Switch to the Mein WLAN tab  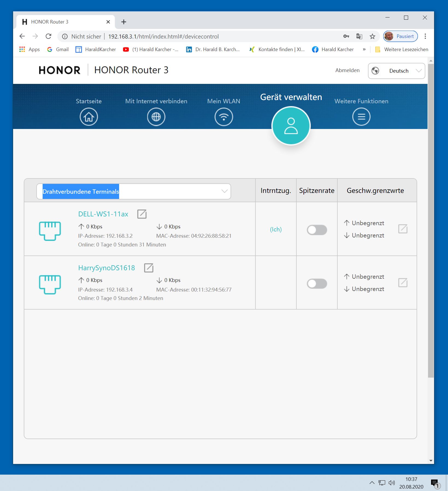pos(224,101)
